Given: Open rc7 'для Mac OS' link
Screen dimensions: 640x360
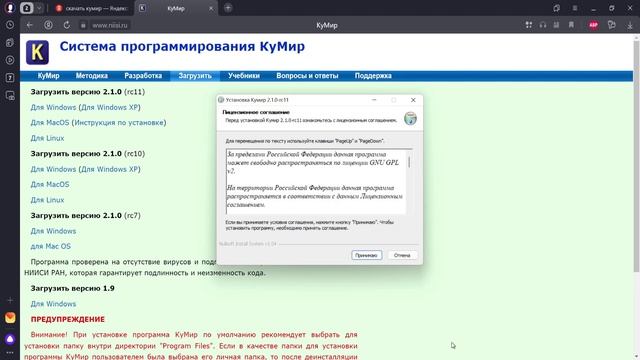Looking at the screenshot, I should (x=51, y=247).
